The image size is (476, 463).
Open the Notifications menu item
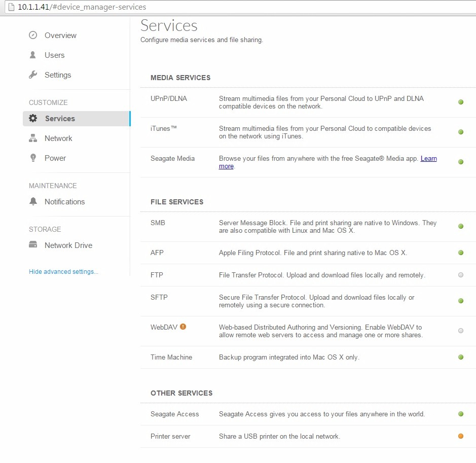click(x=65, y=202)
